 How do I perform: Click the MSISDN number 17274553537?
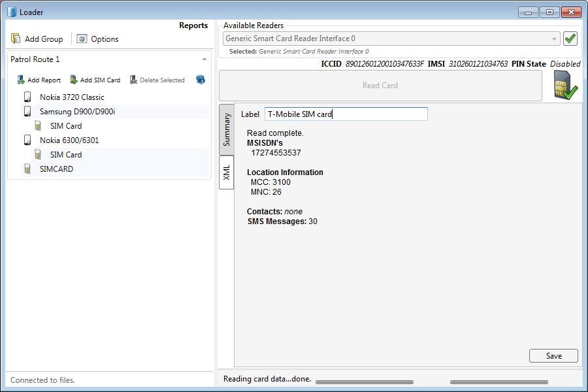click(x=276, y=153)
